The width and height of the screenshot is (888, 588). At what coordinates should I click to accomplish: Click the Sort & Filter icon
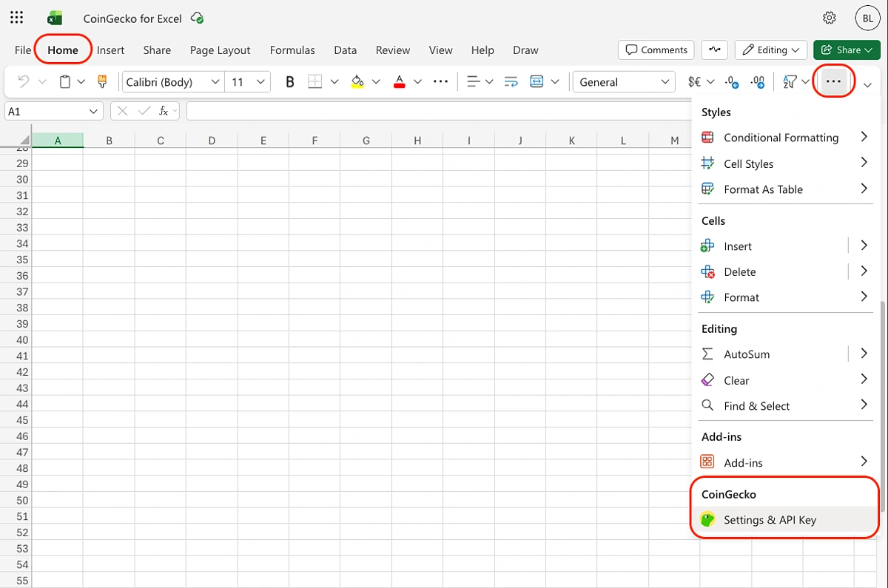click(x=790, y=81)
